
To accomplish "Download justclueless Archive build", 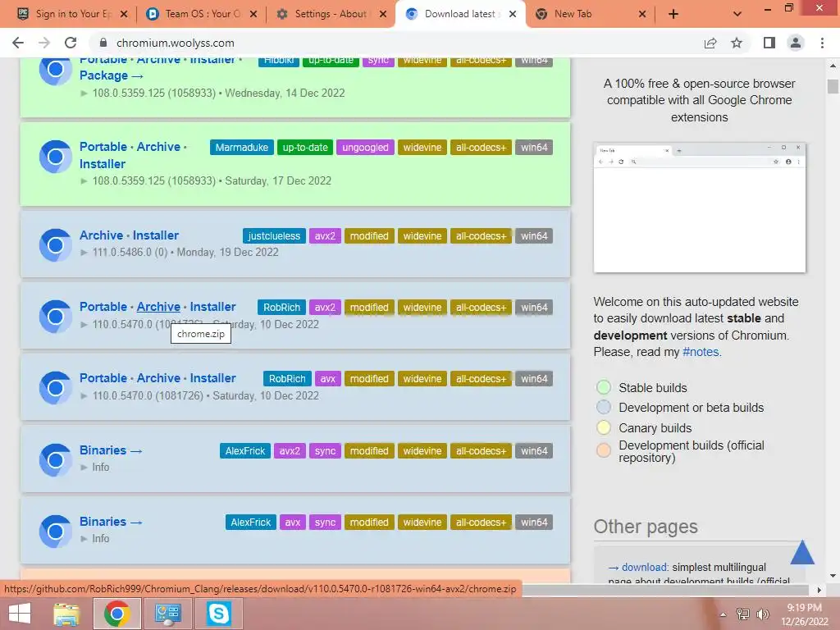I will coord(101,235).
